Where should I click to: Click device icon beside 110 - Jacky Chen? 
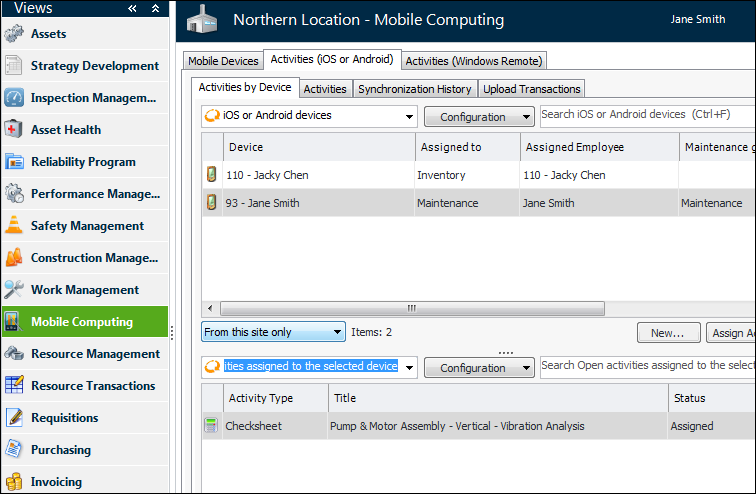click(211, 175)
